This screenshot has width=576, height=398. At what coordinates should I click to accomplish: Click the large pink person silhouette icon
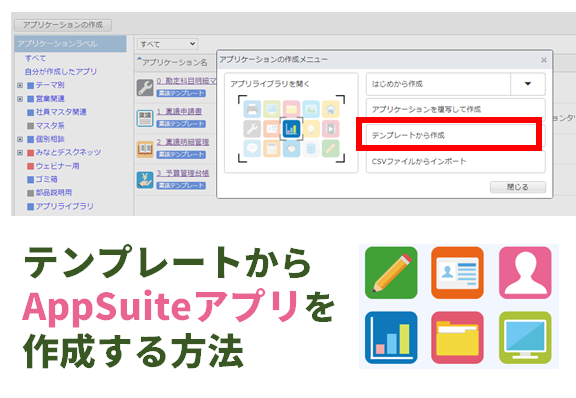coord(525,273)
